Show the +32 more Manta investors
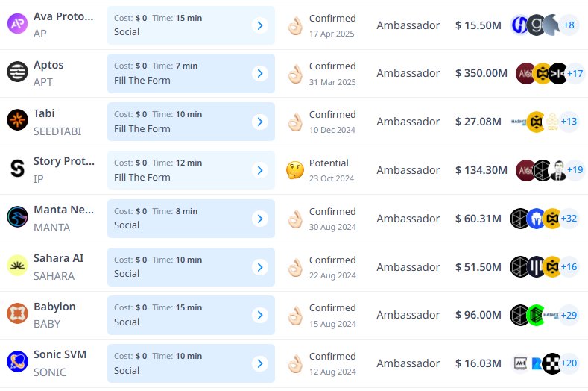The image size is (588, 391). click(x=569, y=218)
